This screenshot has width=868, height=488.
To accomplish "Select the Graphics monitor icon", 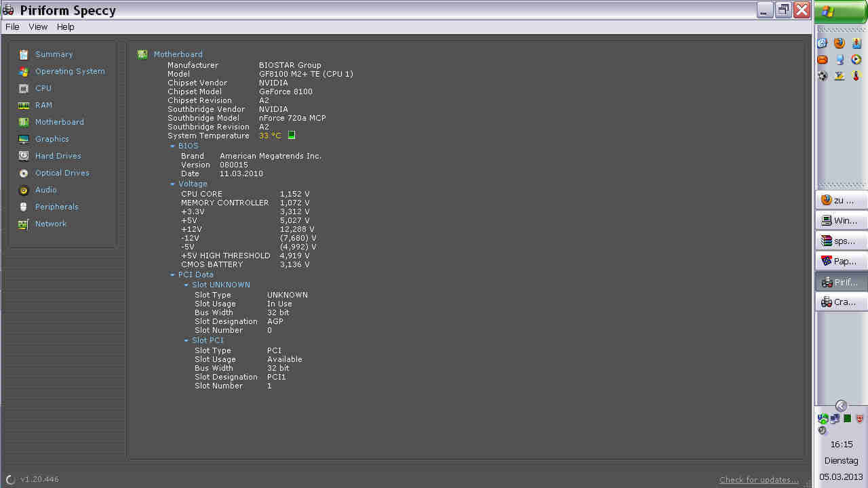I will pos(24,139).
